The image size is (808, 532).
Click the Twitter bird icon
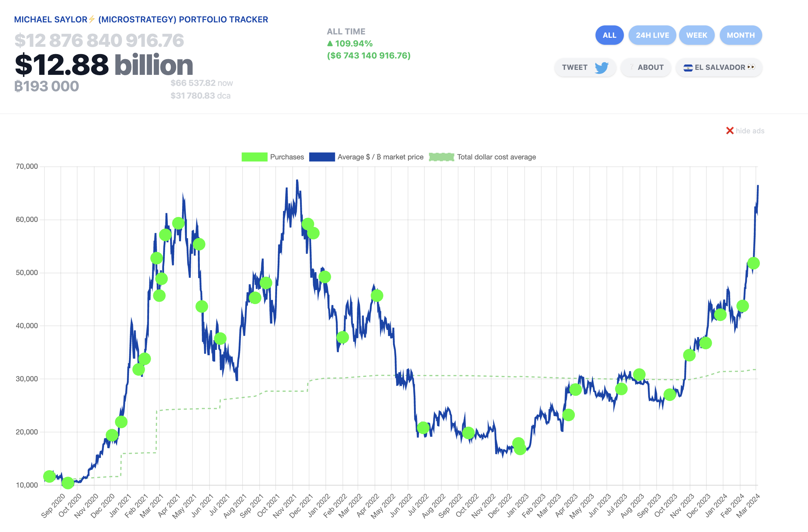[601, 68]
